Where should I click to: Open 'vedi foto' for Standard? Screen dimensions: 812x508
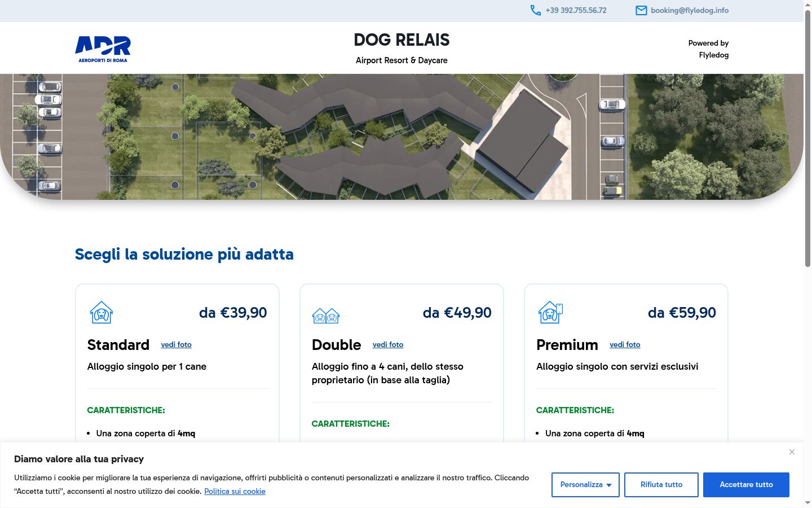(176, 344)
